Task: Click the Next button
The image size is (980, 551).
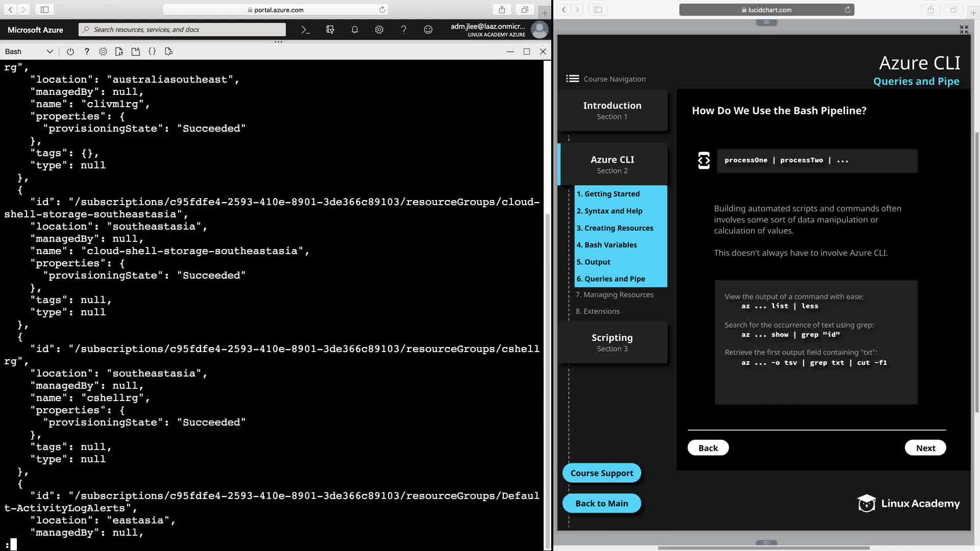Action: [x=925, y=448]
